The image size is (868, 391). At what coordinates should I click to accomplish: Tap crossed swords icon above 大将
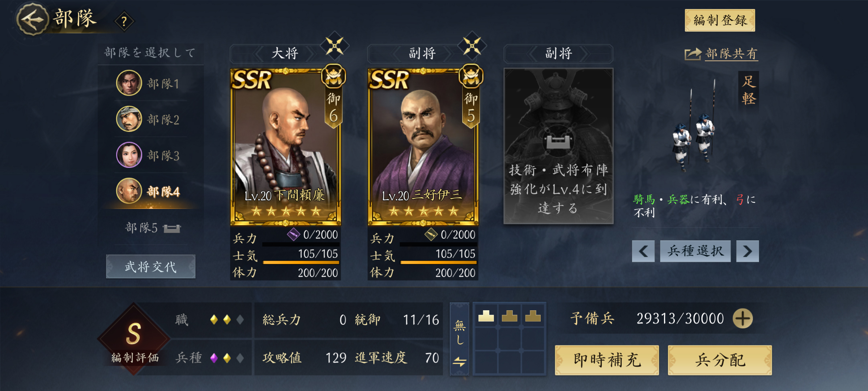coord(335,46)
